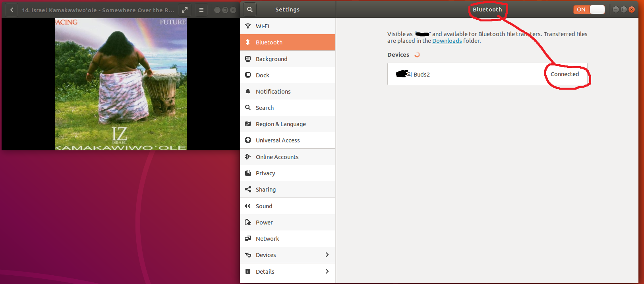644x284 pixels.
Task: Toggle fullscreen in the video player
Action: (x=185, y=10)
